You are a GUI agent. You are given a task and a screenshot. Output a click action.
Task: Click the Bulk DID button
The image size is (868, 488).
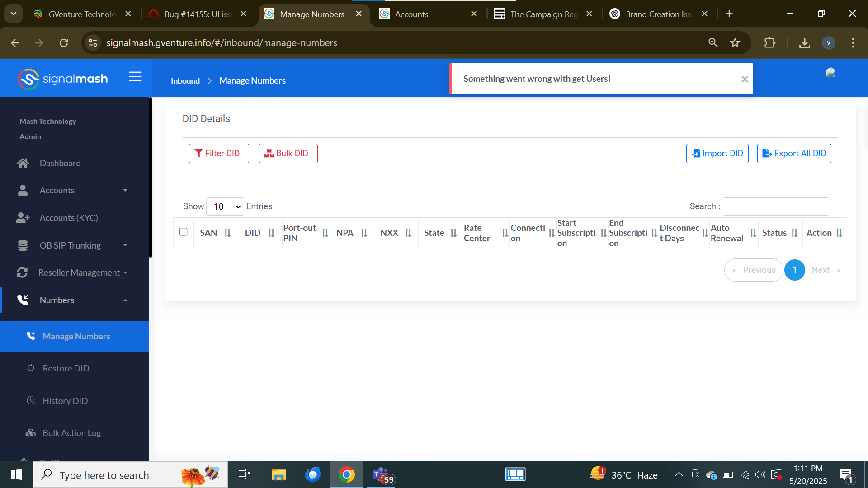(288, 153)
